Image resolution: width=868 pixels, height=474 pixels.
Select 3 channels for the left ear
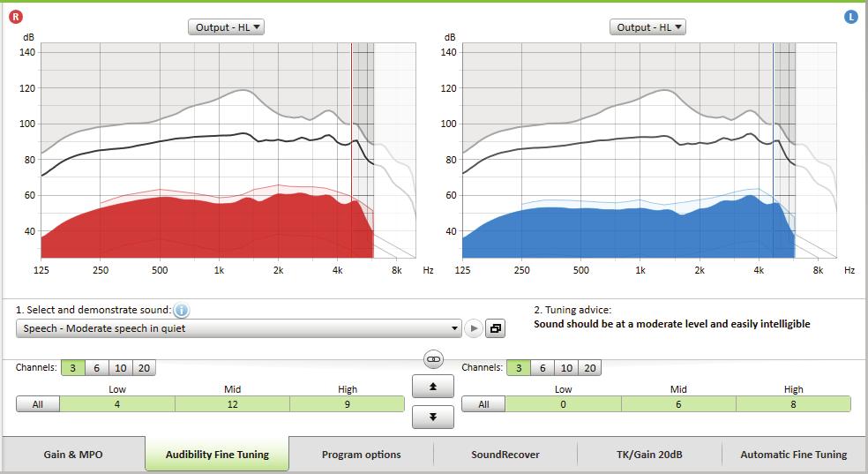(519, 368)
